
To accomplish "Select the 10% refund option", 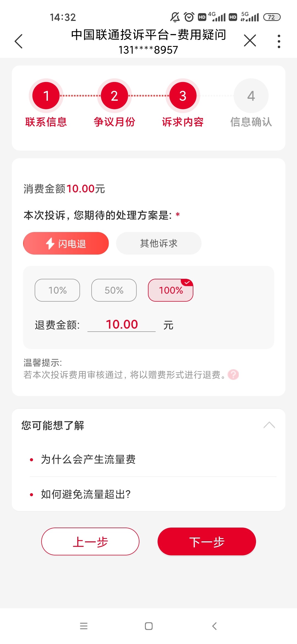I will [x=57, y=290].
